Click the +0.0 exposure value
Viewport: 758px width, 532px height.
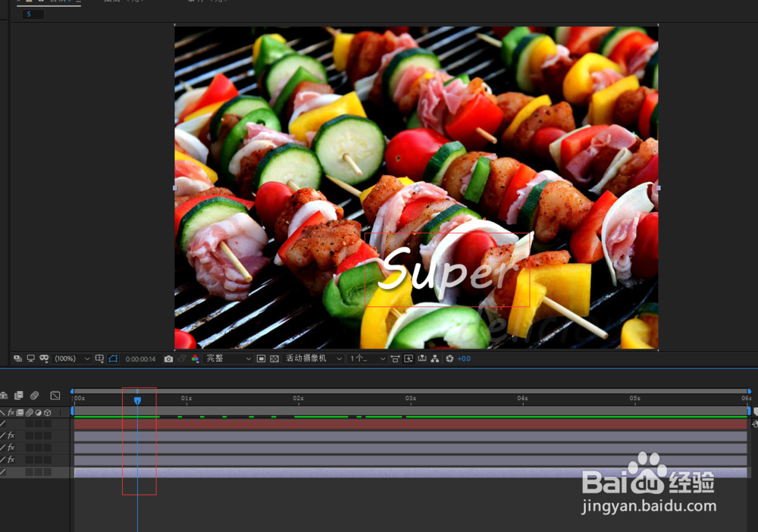pyautogui.click(x=464, y=358)
